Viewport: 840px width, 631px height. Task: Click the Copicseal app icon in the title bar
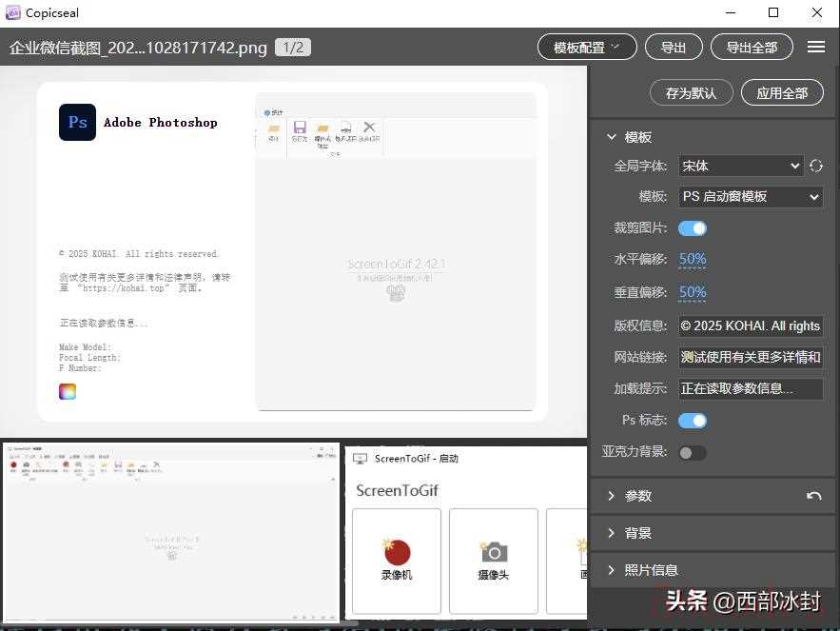pyautogui.click(x=12, y=12)
